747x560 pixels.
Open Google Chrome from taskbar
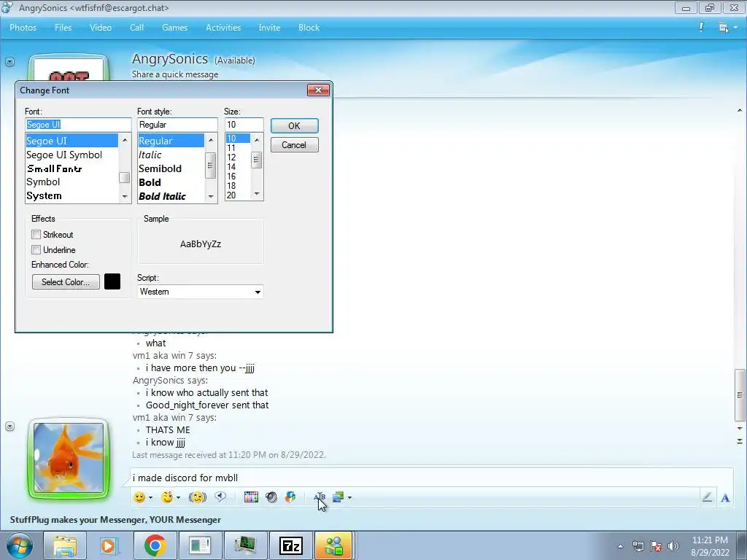(x=155, y=545)
